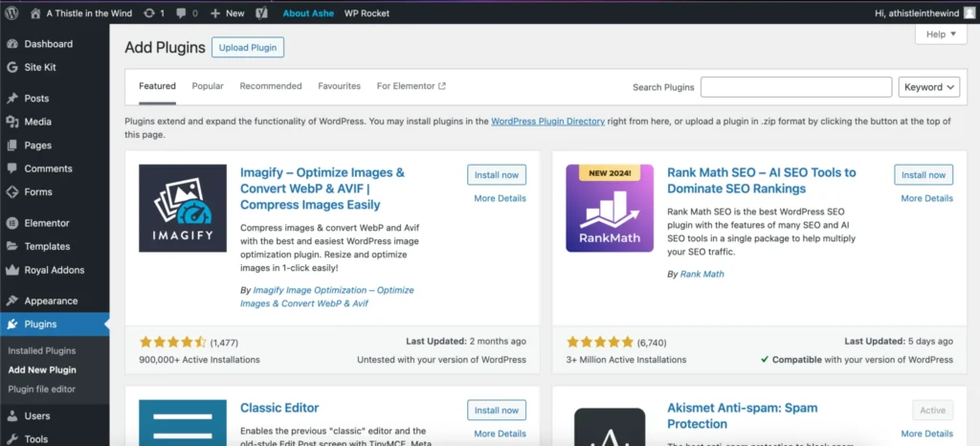
Task: Open Elementor from the sidebar menu
Action: coord(47,223)
